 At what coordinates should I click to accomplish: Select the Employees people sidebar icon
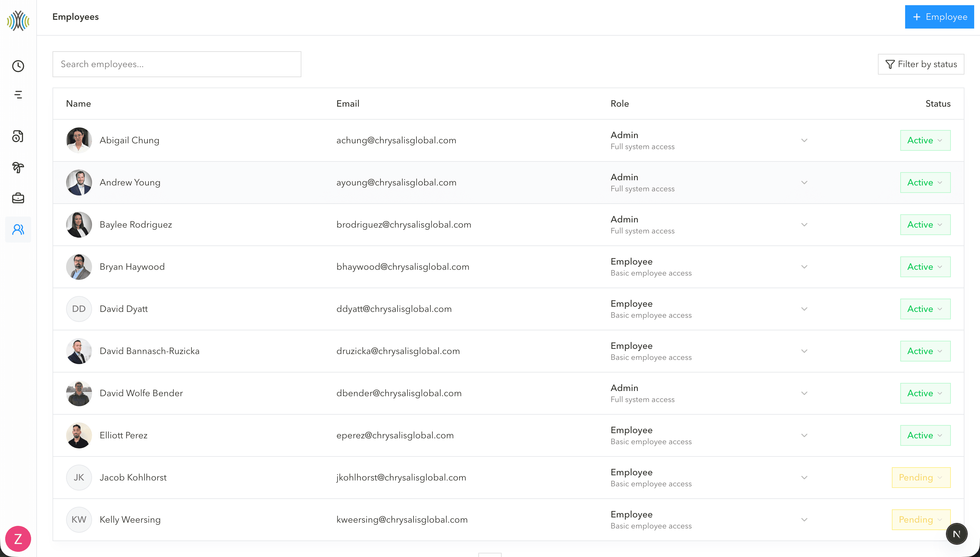(x=18, y=229)
